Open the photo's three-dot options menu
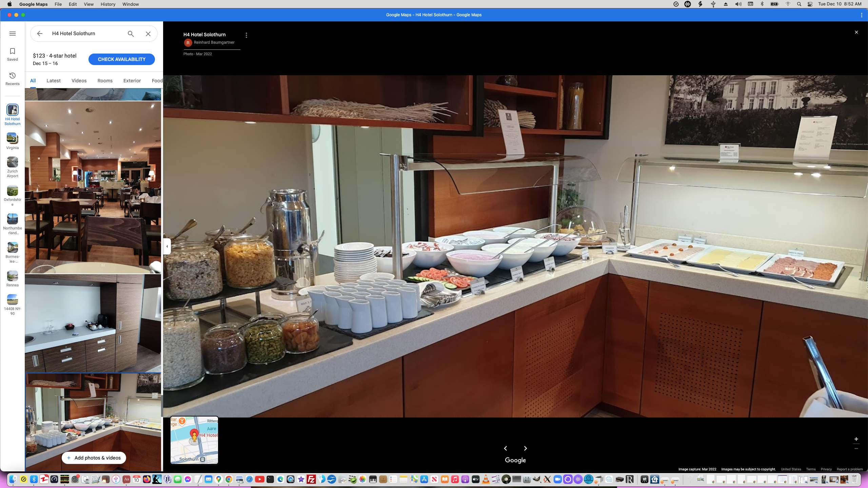 (246, 35)
